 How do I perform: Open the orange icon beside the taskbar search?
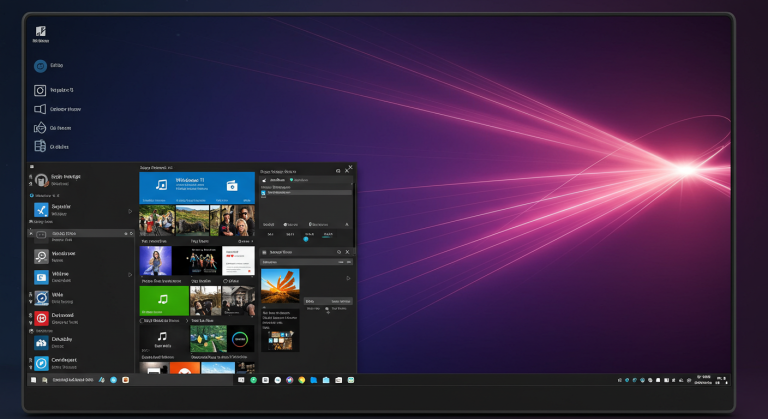pos(125,380)
